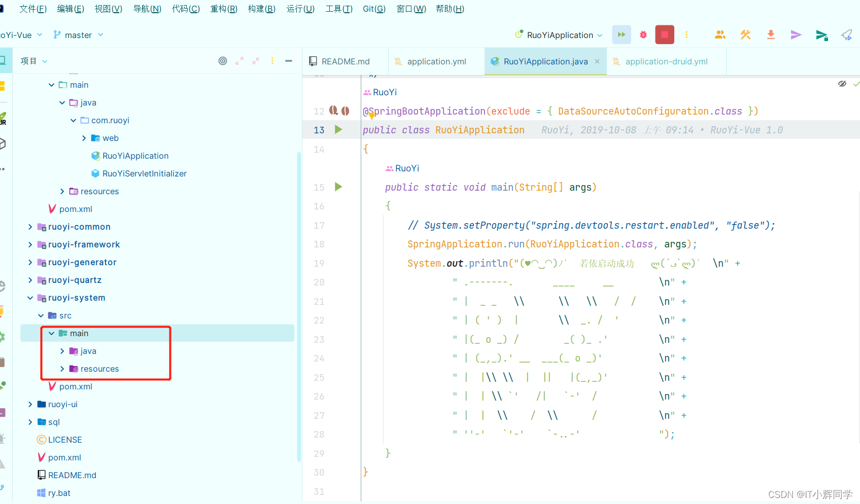Image resolution: width=860 pixels, height=504 pixels.
Task: Select RuoYiServletInitializer in project tree
Action: click(145, 173)
